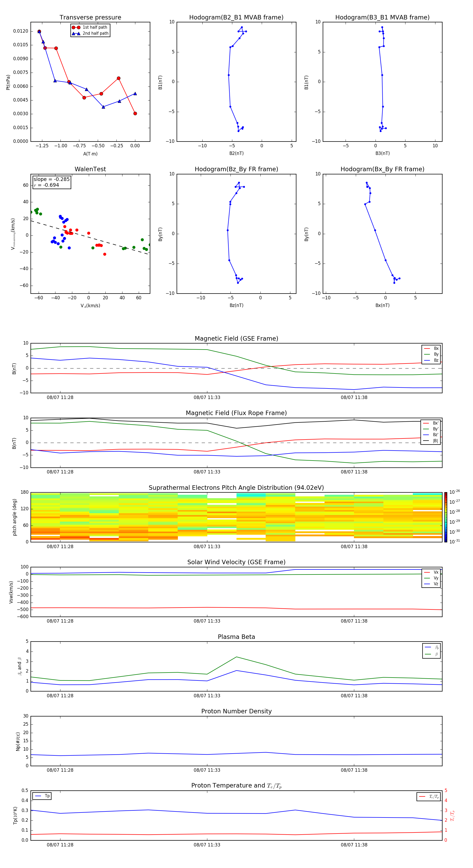The image size is (473, 868).
Task: Click the By' legend entry
Action: (x=431, y=429)
